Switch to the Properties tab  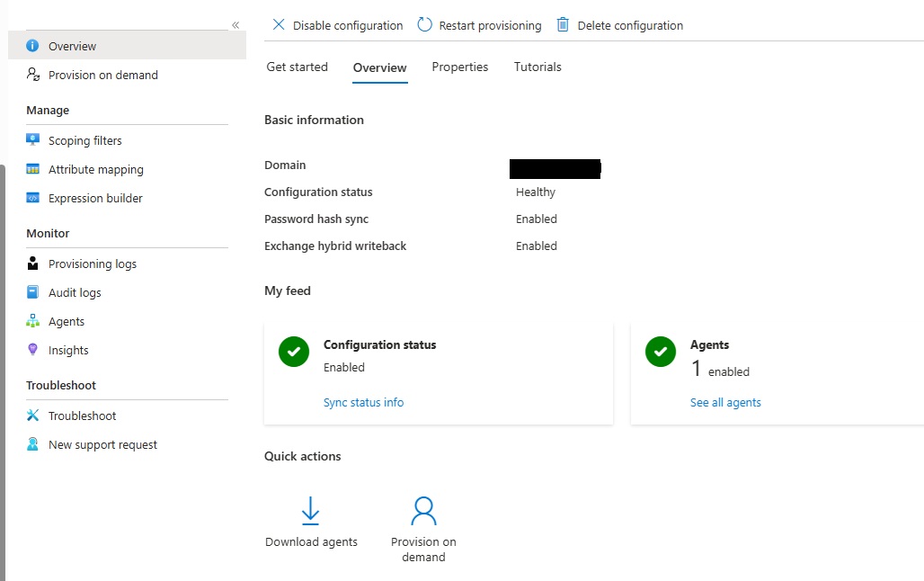click(459, 67)
